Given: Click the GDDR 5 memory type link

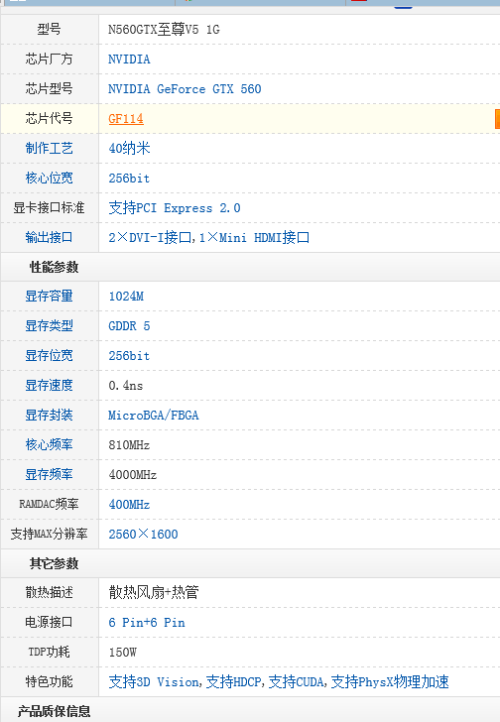Looking at the screenshot, I should [x=129, y=326].
